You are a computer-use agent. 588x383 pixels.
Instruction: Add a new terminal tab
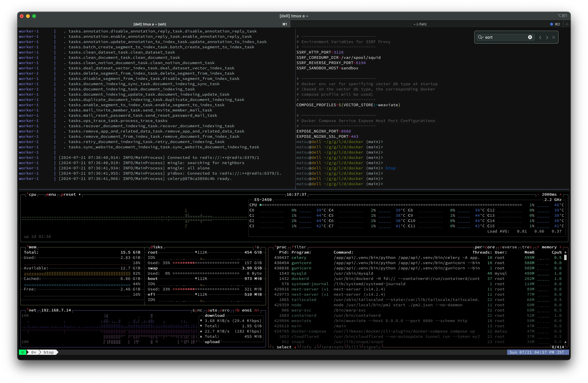point(567,24)
